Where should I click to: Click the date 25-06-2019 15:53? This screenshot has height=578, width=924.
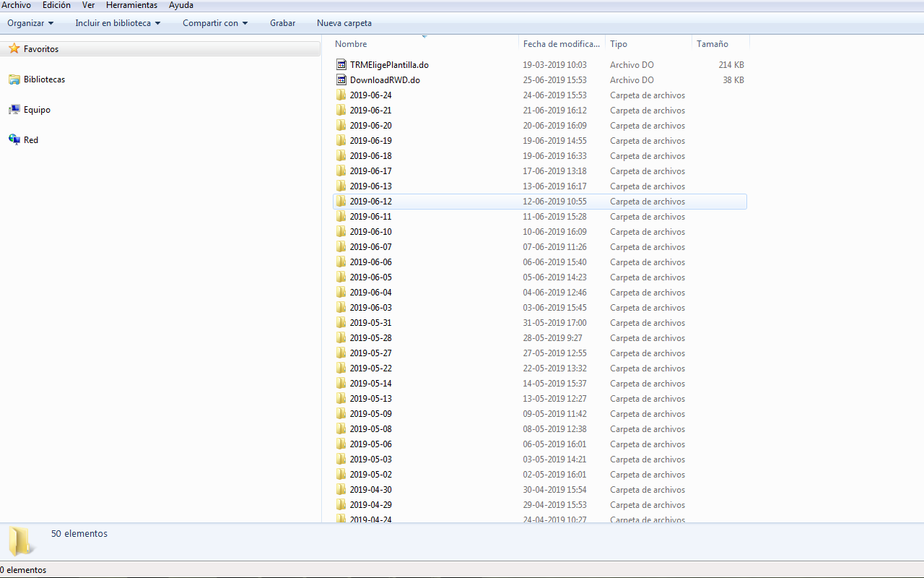click(555, 80)
